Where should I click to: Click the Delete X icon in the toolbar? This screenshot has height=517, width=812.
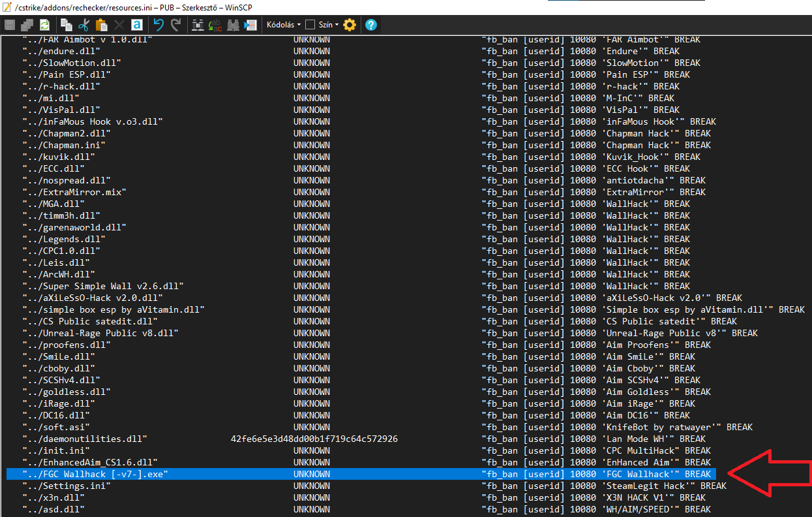119,25
